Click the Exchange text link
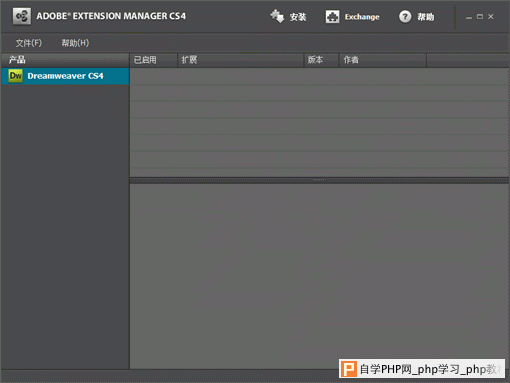 point(362,17)
